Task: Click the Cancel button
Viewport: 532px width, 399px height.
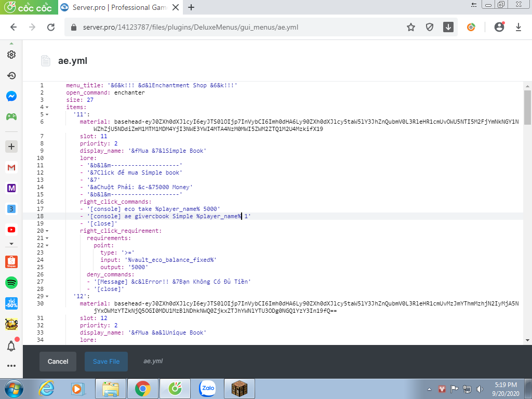Action: click(58, 362)
